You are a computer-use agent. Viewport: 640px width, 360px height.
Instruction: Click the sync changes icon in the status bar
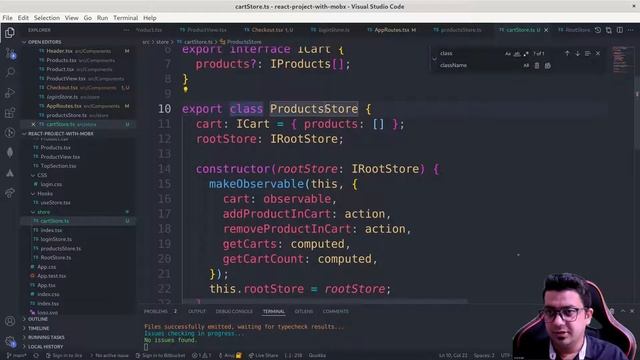tap(36, 356)
